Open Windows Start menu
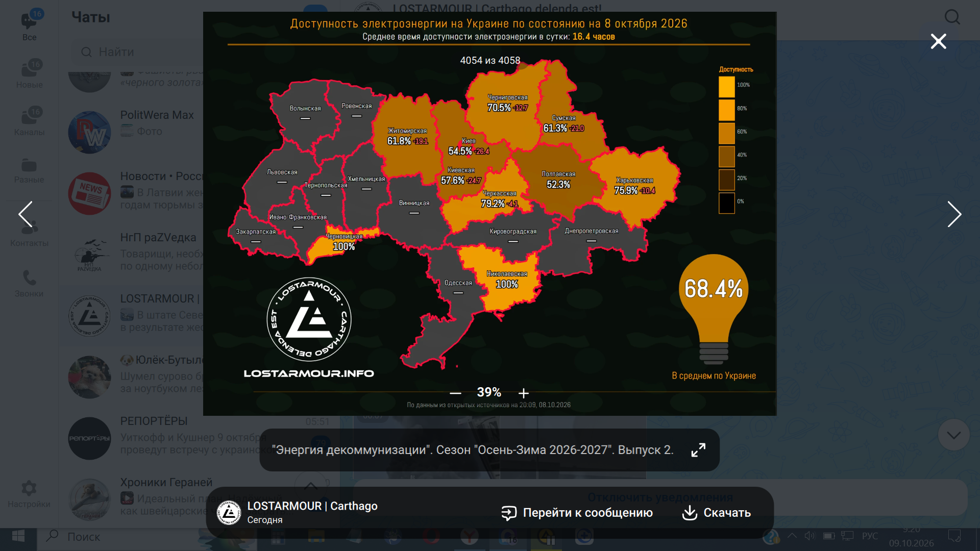 point(18,537)
